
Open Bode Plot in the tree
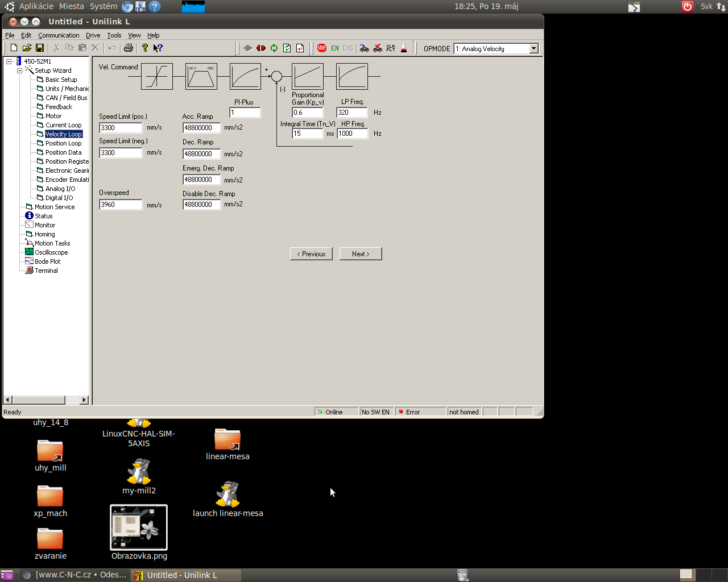click(47, 261)
